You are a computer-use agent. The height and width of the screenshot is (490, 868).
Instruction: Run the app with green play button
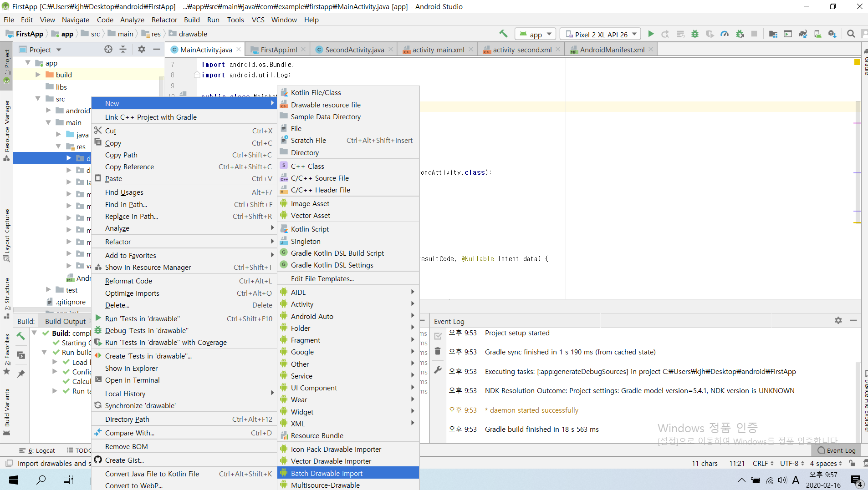tap(651, 34)
